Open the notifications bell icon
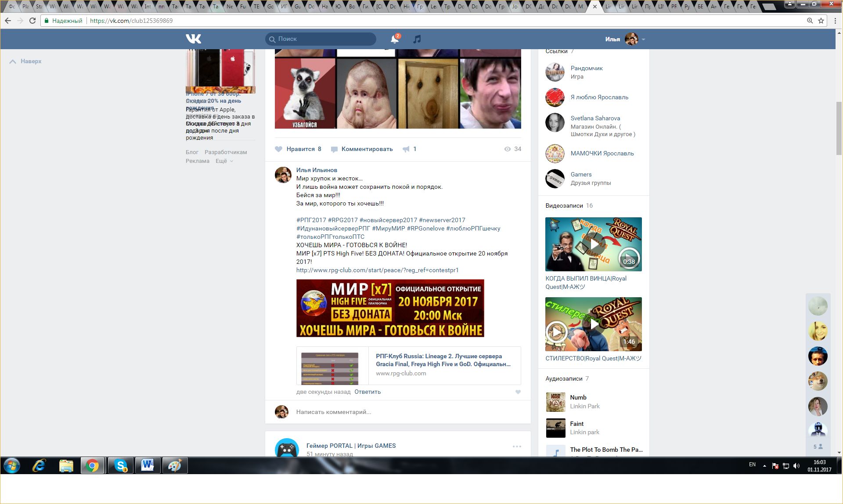 click(x=394, y=39)
